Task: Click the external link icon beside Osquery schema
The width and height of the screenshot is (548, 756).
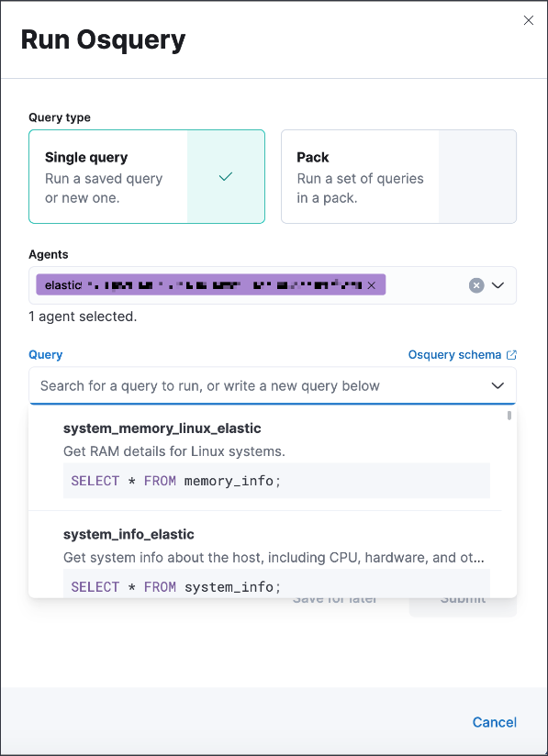Action: pyautogui.click(x=510, y=354)
